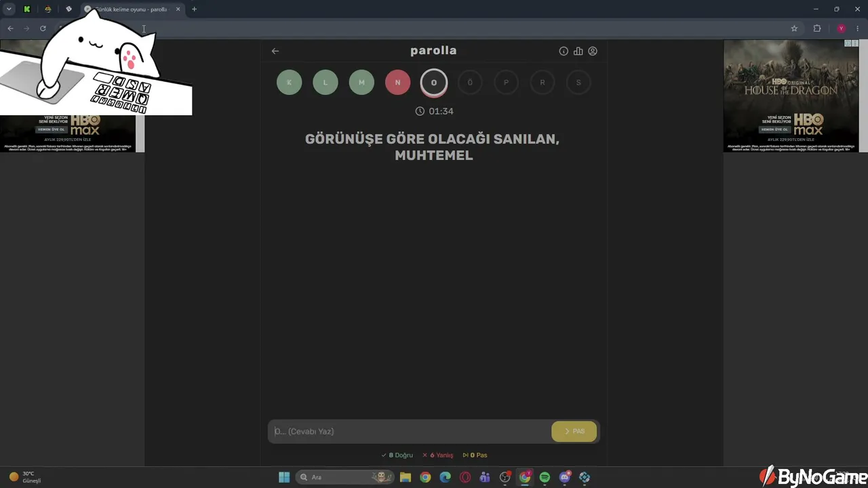Select the letter M circle

coord(361,83)
